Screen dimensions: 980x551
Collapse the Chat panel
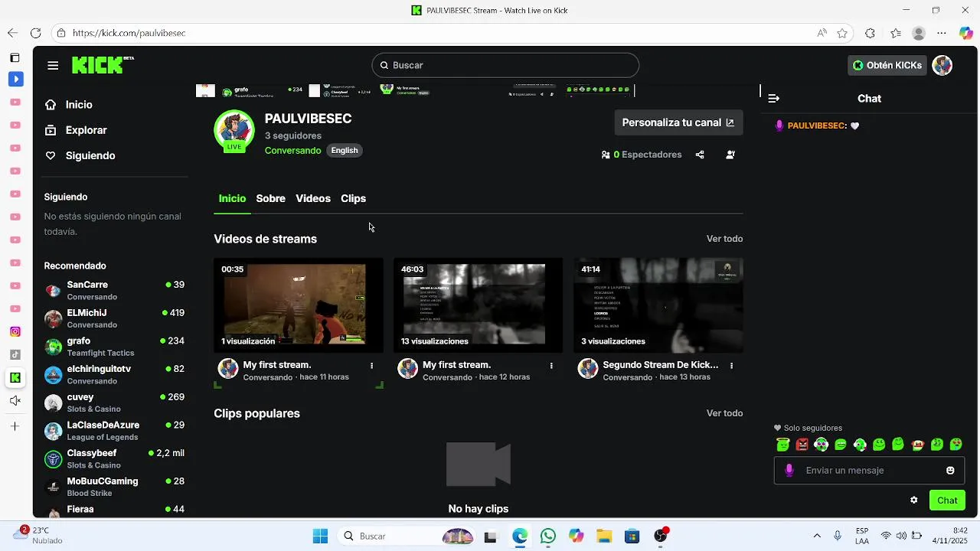tap(773, 98)
